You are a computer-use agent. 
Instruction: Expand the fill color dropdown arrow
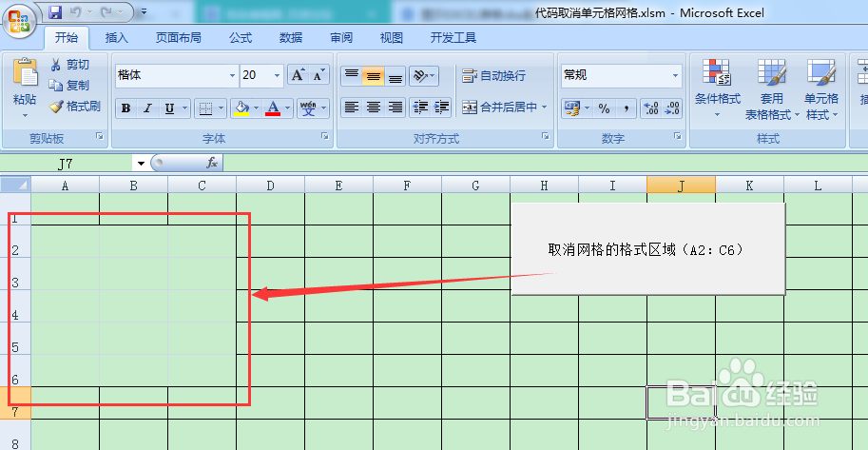(x=257, y=108)
